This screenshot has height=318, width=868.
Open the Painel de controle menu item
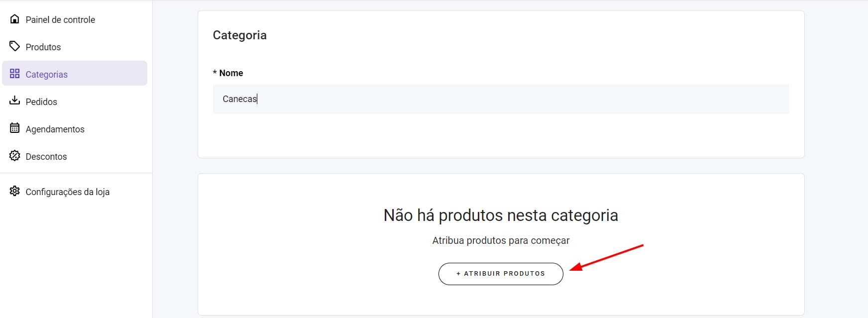(x=60, y=20)
